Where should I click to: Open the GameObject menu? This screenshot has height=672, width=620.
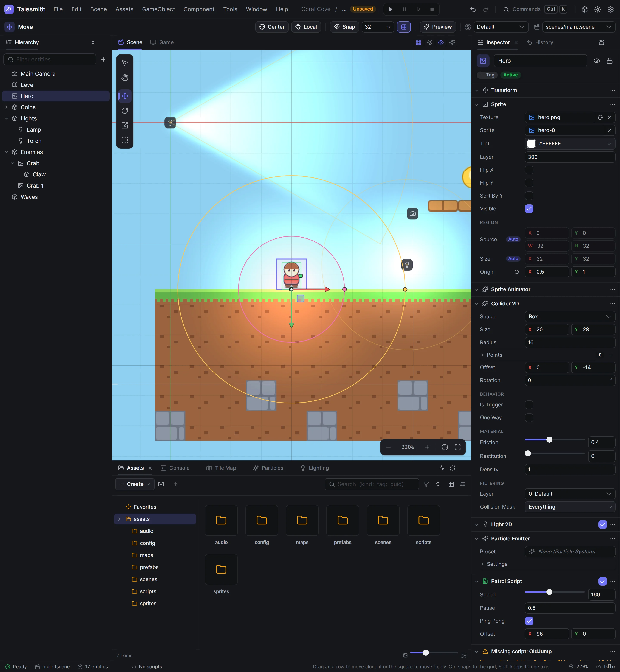click(x=158, y=9)
